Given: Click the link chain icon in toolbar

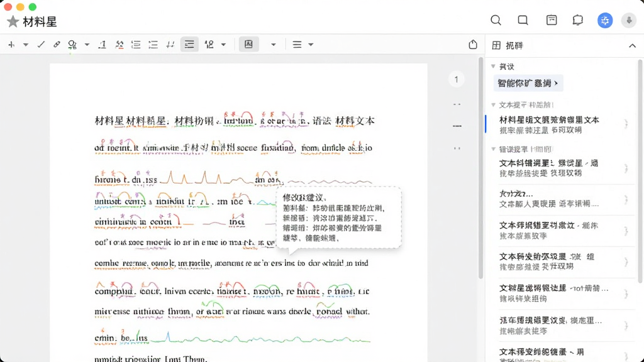Looking at the screenshot, I should pyautogui.click(x=57, y=45).
